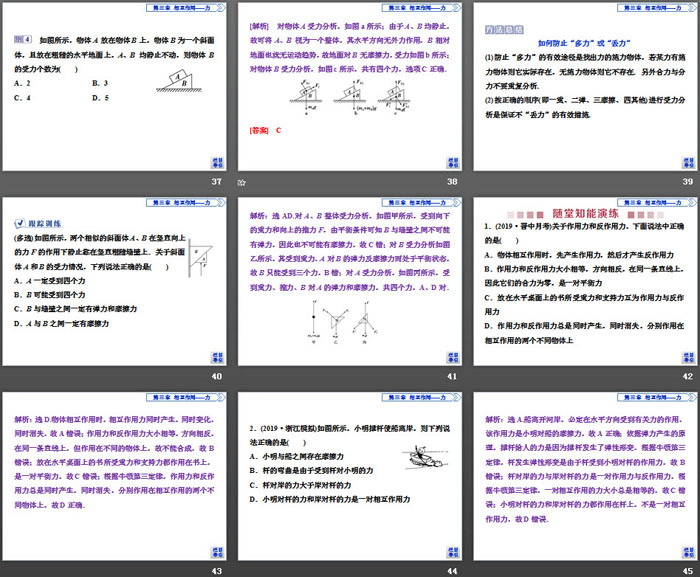This screenshot has width=700, height=577.
Task: Click the chapter header banner on slide 38
Action: pos(421,8)
